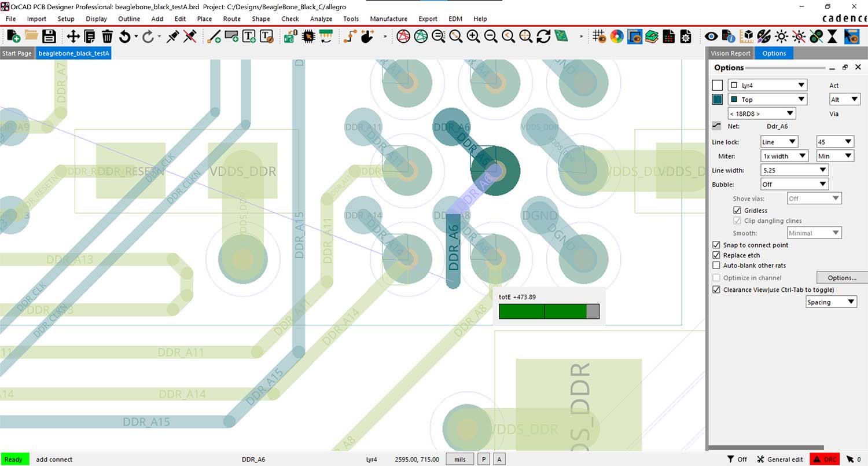Click the Fix pushpin icon
The width and height of the screenshot is (868, 466).
point(172,36)
